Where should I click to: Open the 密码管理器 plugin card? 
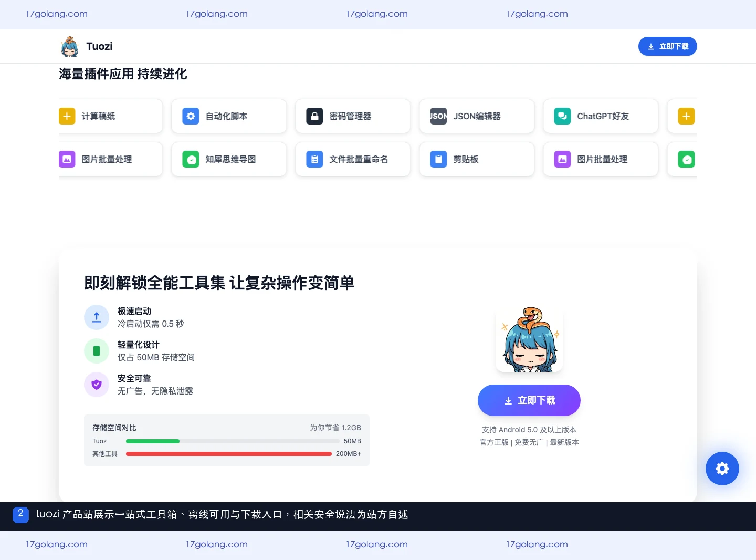coord(353,116)
